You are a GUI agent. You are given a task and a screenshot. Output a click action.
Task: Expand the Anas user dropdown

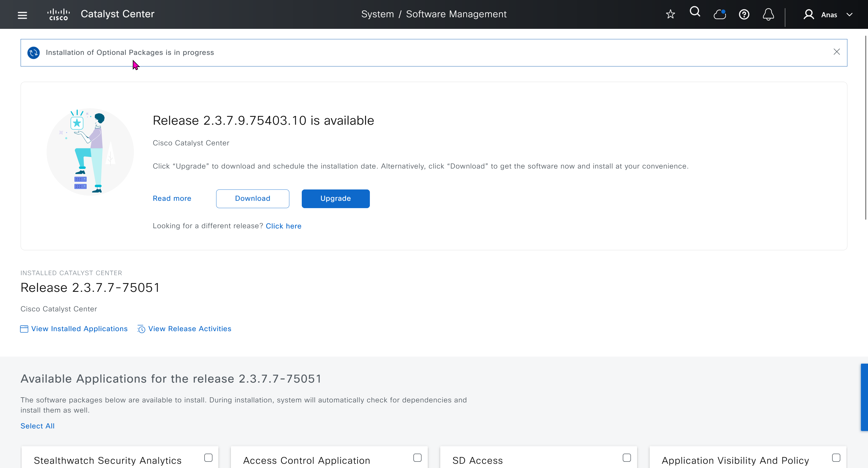tap(849, 15)
